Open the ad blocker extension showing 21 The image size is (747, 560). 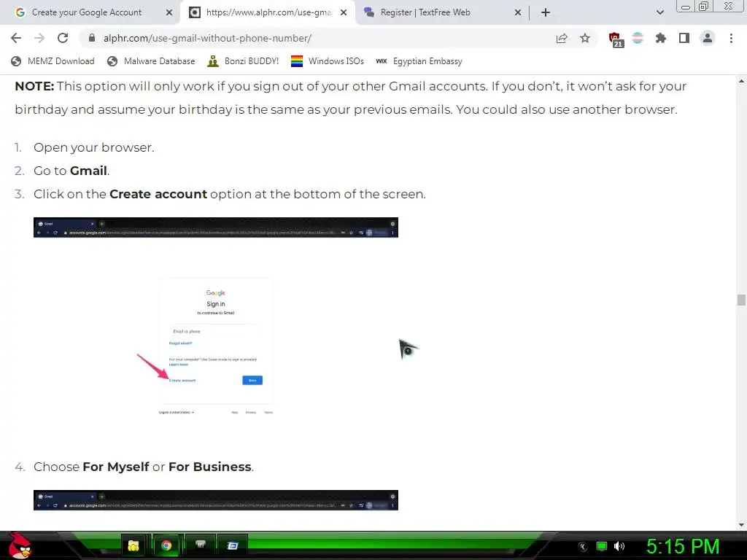tap(616, 39)
